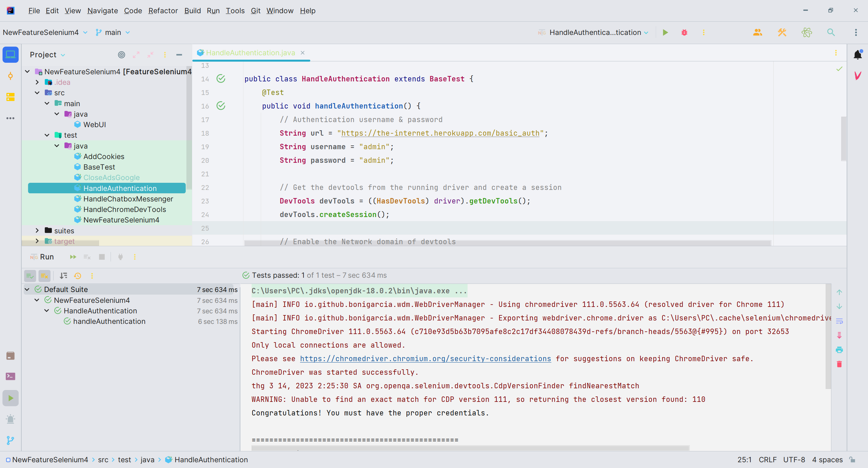The image size is (868, 468).
Task: Open chromedriver security-considerations link in console
Action: 426,358
